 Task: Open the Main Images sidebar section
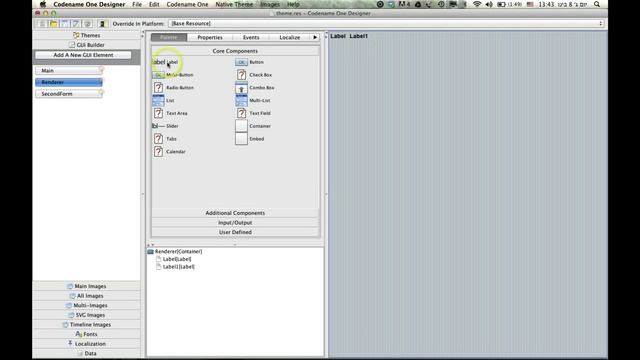(x=87, y=286)
